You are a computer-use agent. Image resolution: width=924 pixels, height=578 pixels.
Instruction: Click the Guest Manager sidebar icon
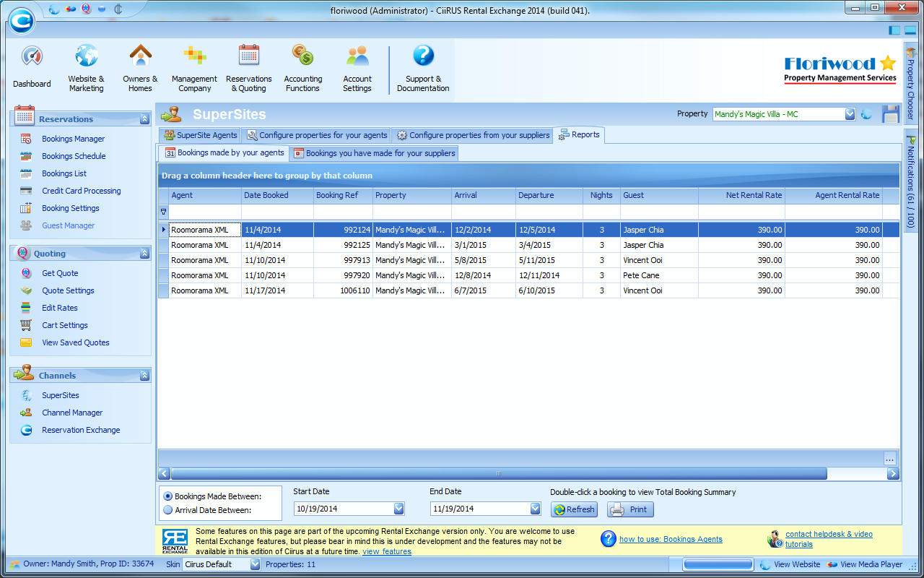tap(26, 225)
